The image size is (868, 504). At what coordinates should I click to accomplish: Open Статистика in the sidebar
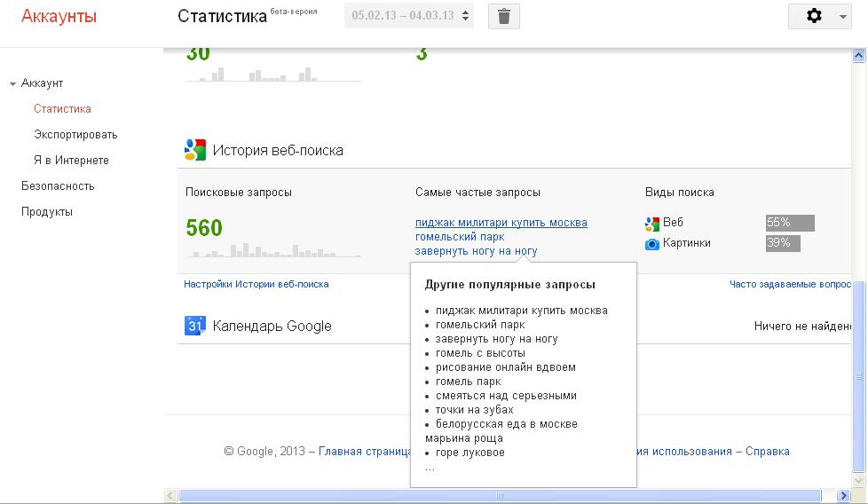pos(62,109)
